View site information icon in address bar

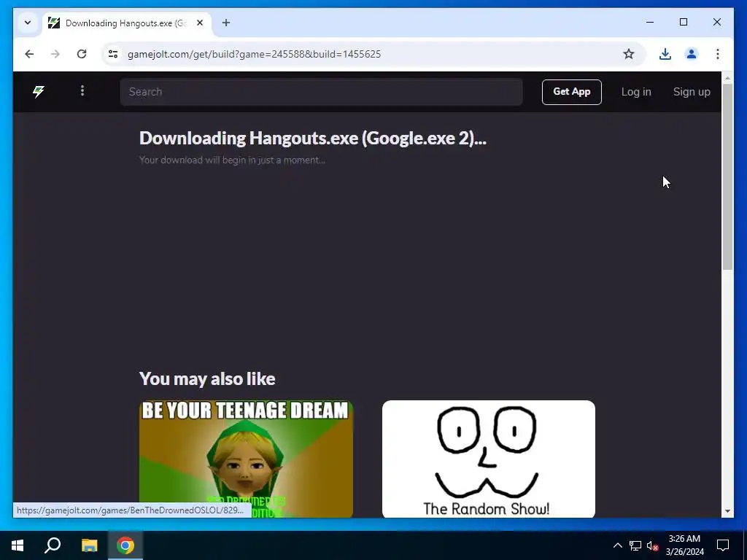point(113,54)
